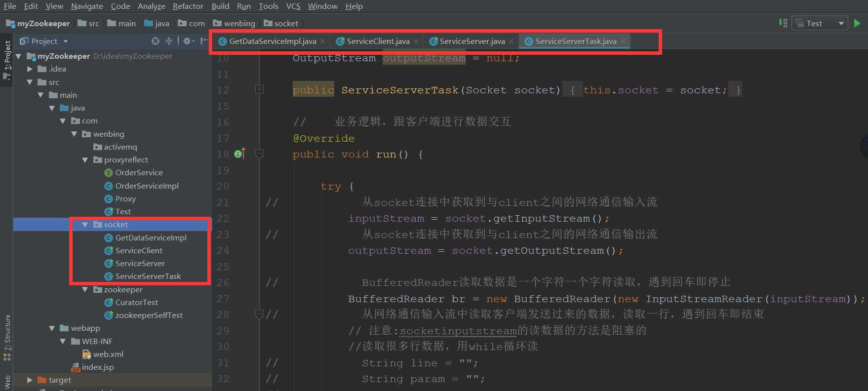Click the java breadcrumb
The width and height of the screenshot is (868, 391).
[157, 23]
